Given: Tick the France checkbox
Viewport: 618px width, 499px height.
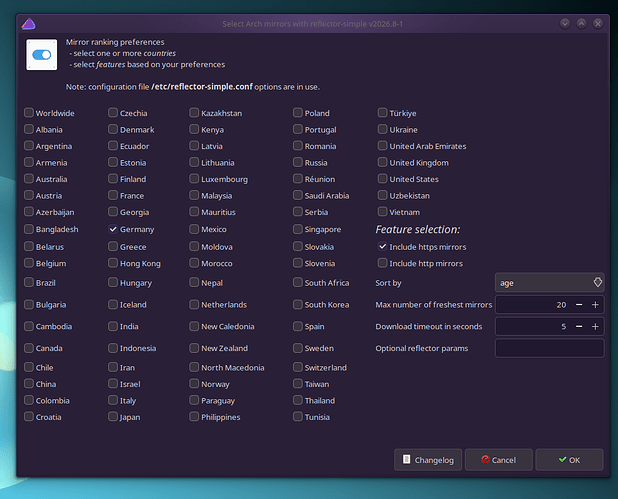Looking at the screenshot, I should (x=113, y=196).
